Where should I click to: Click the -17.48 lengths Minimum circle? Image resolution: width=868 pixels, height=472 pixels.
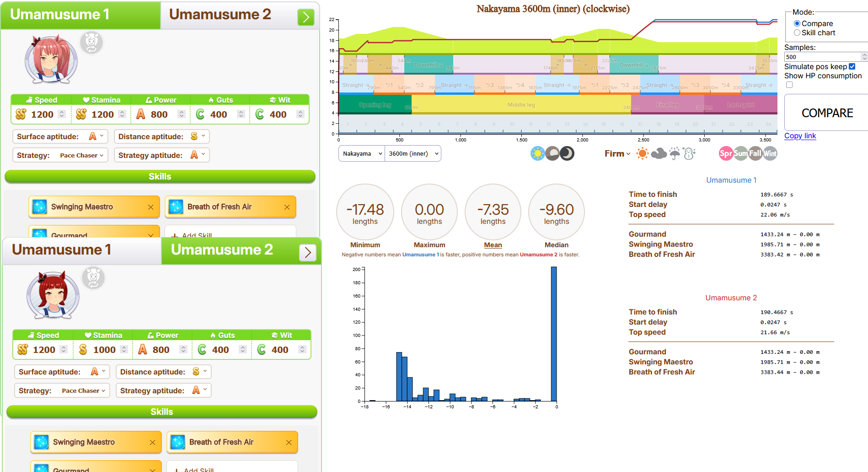365,212
